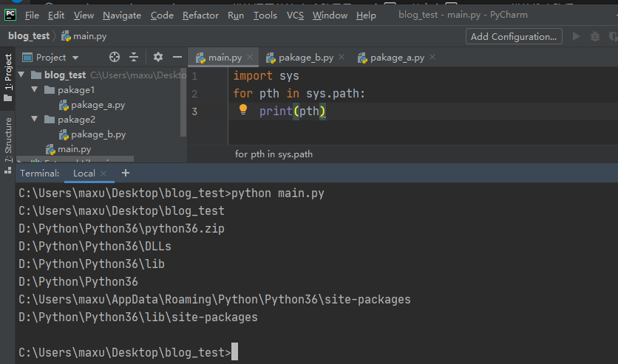Add a new terminal session with plus icon
Viewport: 618px width, 364px height.
(x=126, y=173)
